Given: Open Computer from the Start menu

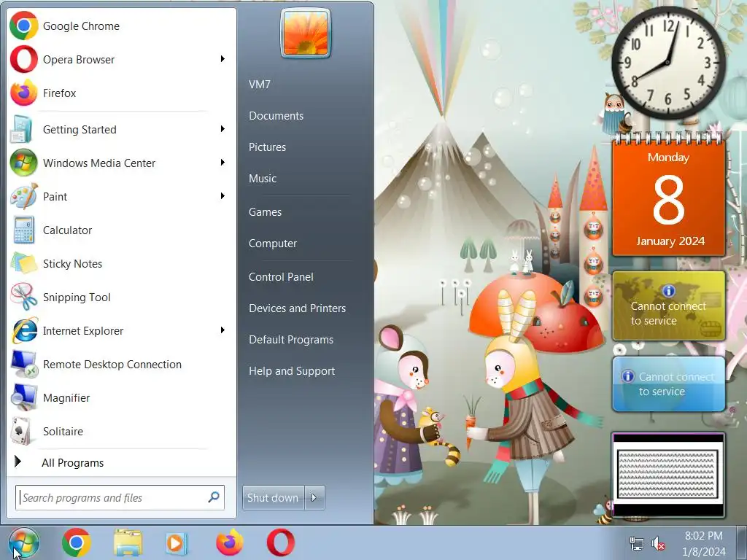Looking at the screenshot, I should (273, 244).
